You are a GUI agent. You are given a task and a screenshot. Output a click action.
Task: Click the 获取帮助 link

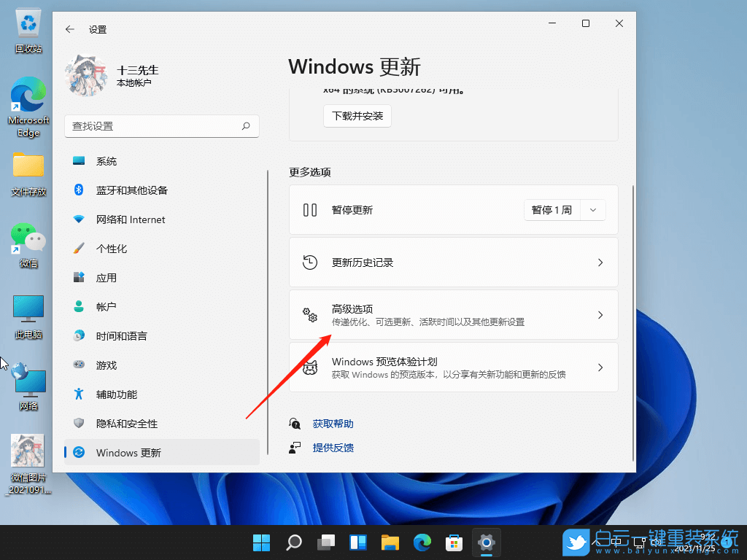click(333, 423)
